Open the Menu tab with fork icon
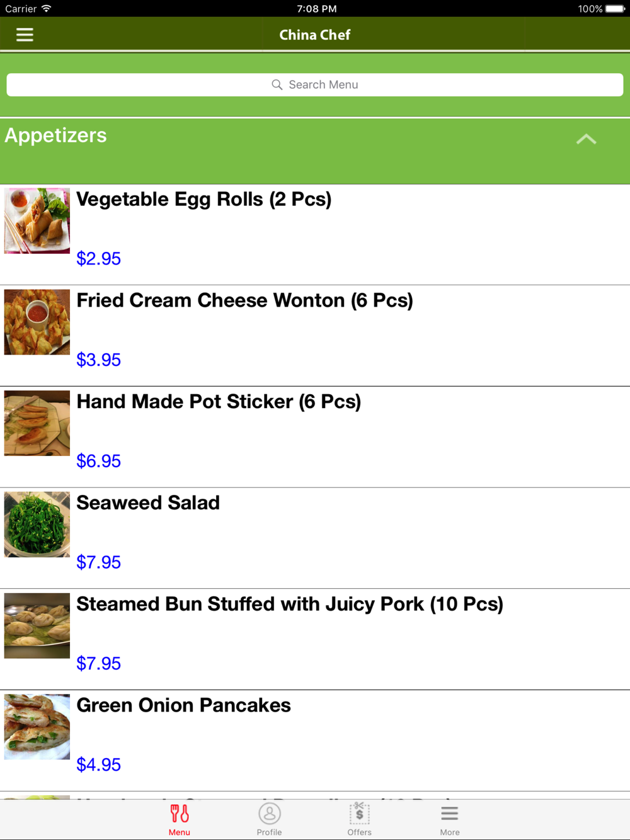The height and width of the screenshot is (840, 630). pos(180,819)
